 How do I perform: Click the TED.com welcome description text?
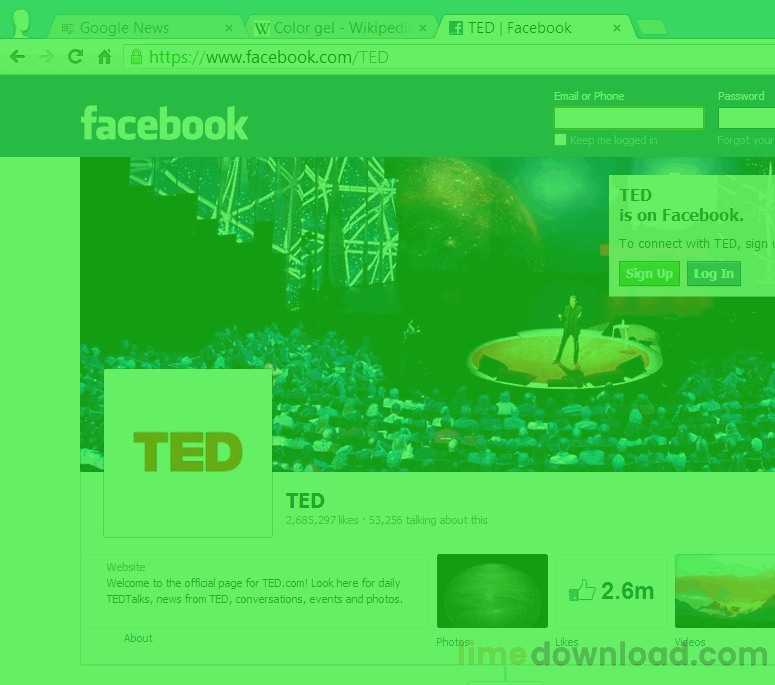click(255, 591)
